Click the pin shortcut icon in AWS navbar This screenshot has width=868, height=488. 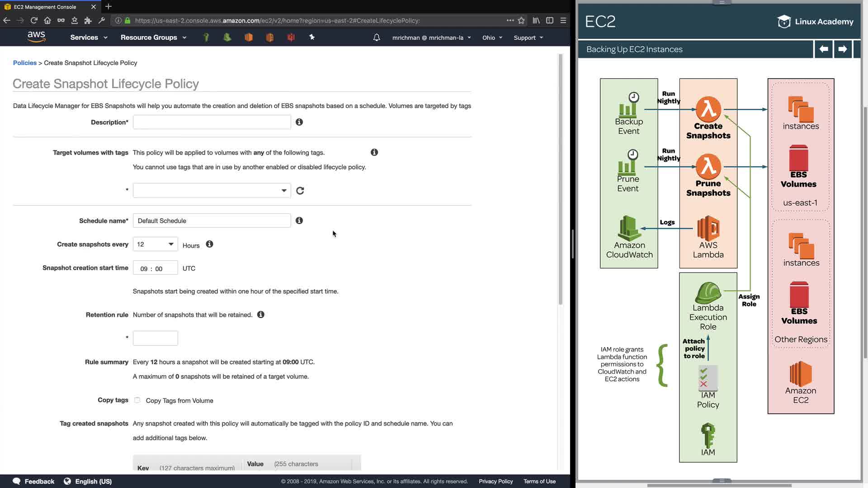coord(312,38)
